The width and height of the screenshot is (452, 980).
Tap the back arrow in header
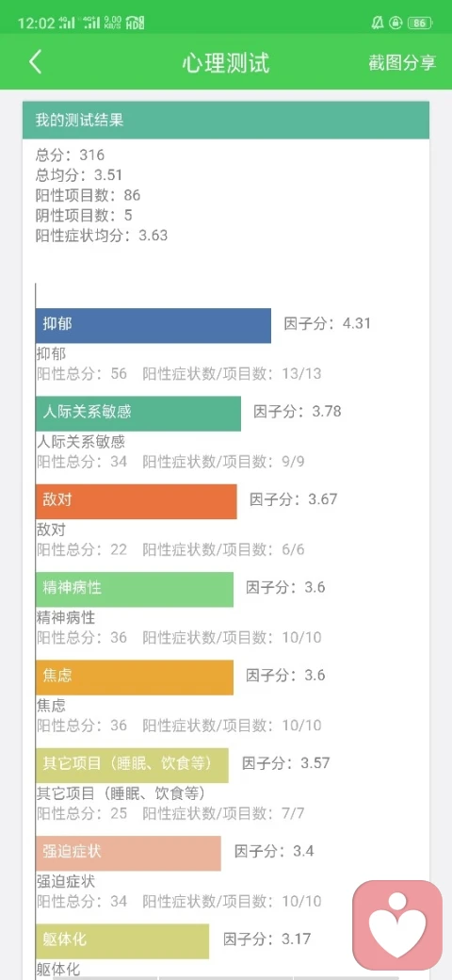pos(36,62)
